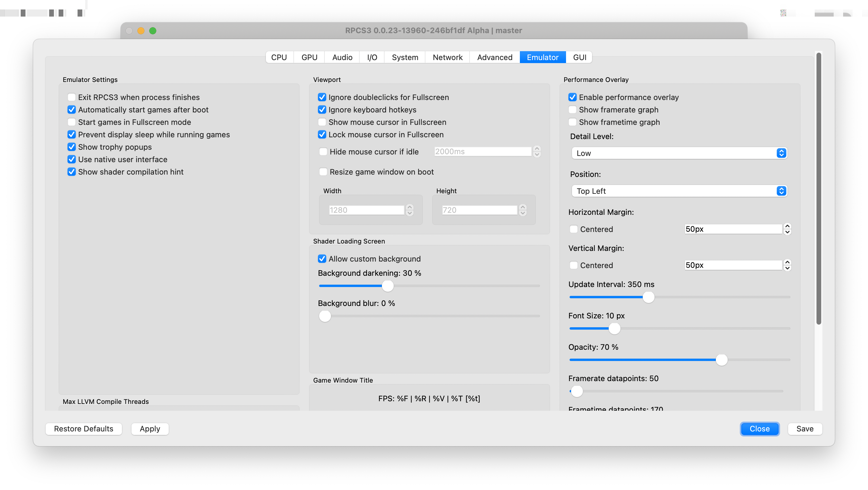Click the Game Window Title format text
The image size is (868, 490).
click(429, 399)
